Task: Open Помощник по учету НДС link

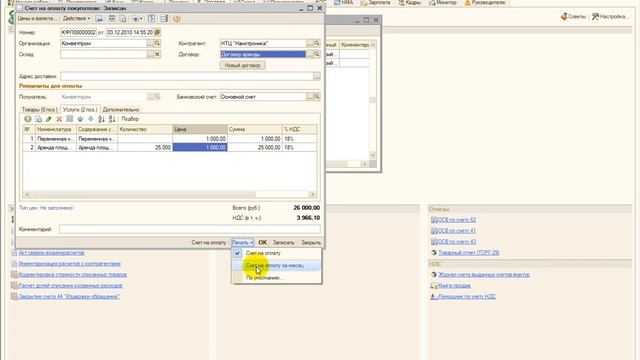Action: pos(467,297)
